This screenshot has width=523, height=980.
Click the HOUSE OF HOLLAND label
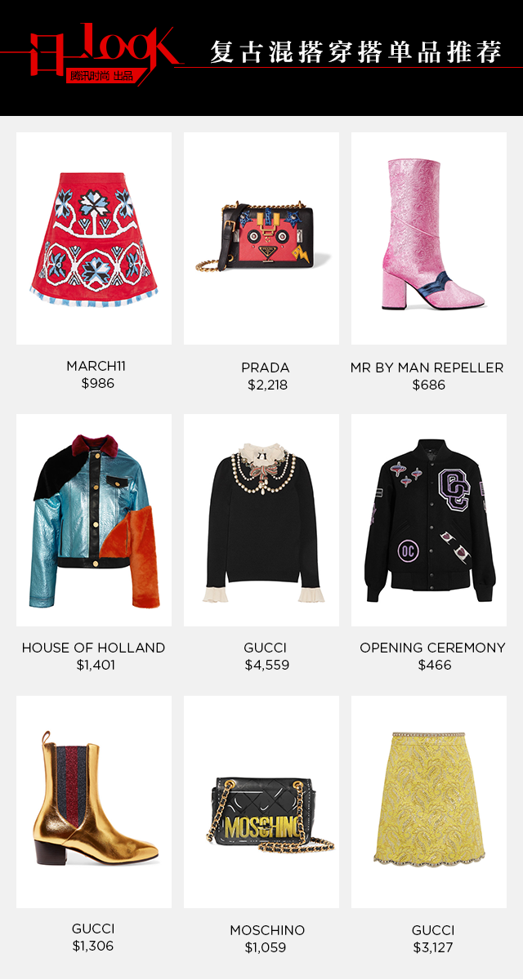(x=94, y=648)
